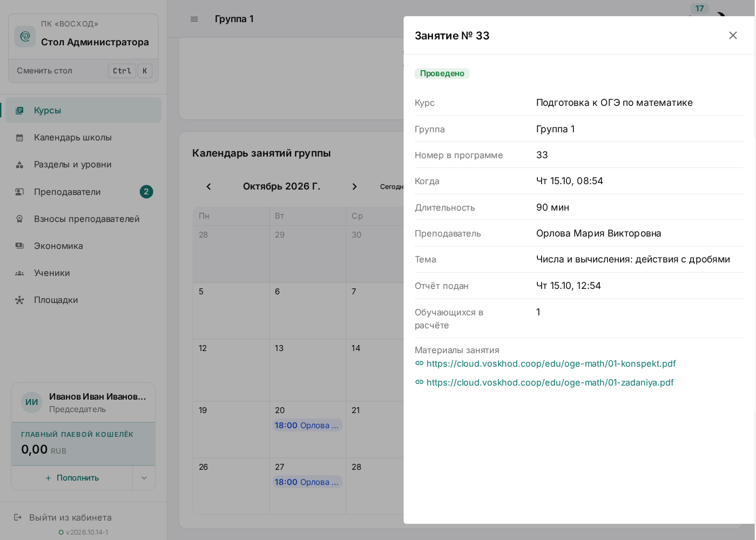Click the Экономика icon
This screenshot has width=756, height=540.
click(19, 246)
